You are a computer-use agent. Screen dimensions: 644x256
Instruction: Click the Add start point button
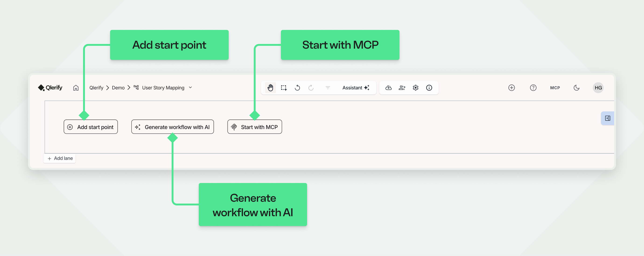point(91,127)
